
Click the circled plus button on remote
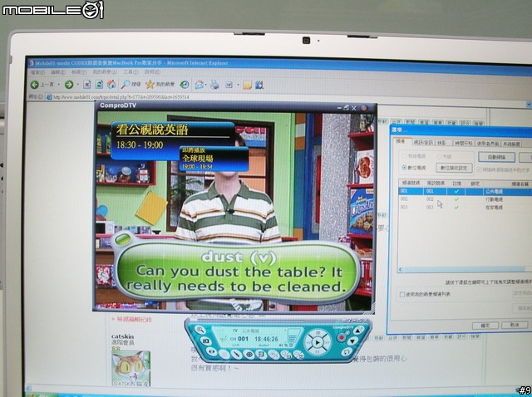tap(249, 355)
